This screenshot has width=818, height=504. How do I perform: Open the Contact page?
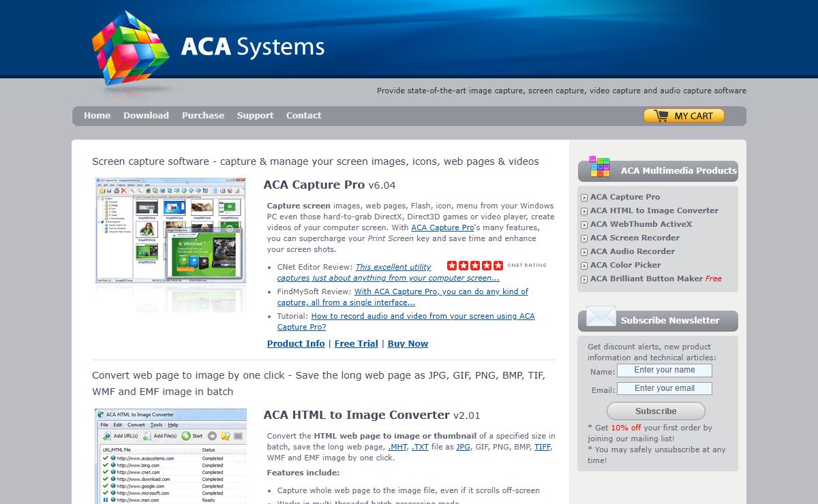[x=303, y=116]
